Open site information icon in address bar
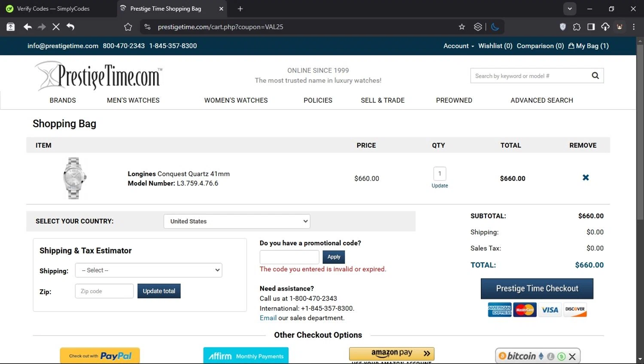Viewport: 644px width, 364px height. pos(147,27)
